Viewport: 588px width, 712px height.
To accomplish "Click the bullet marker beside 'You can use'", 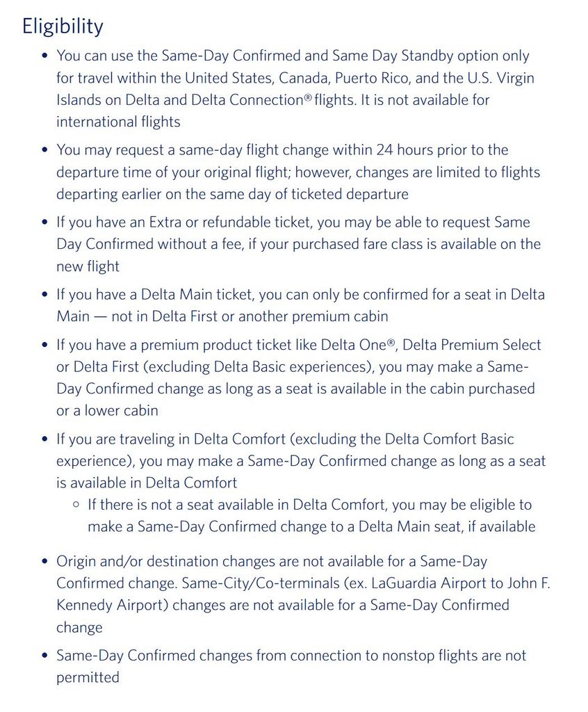I will (44, 56).
